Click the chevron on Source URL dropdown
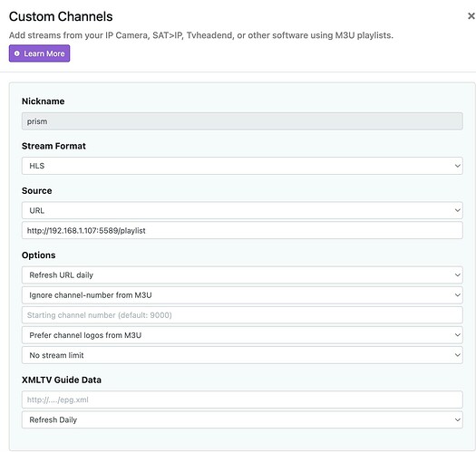 (457, 210)
